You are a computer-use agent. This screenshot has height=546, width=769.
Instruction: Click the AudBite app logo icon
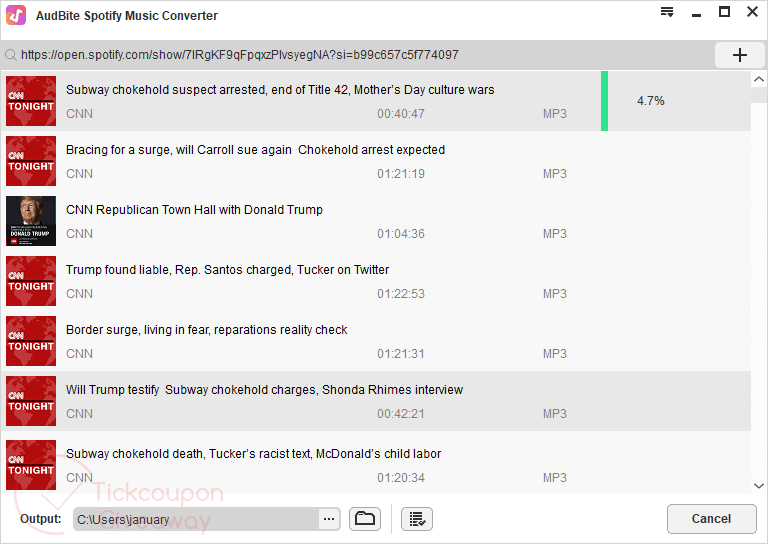click(x=16, y=15)
